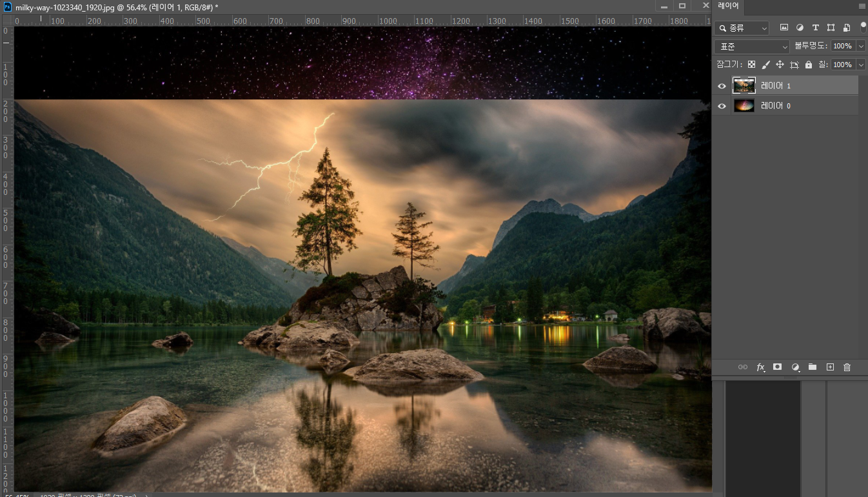
Task: Click the 칠 label
Action: coord(822,65)
